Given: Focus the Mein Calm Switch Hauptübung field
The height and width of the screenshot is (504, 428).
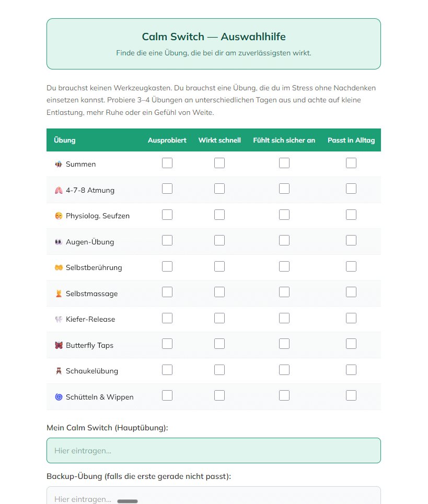Looking at the screenshot, I should click(213, 450).
